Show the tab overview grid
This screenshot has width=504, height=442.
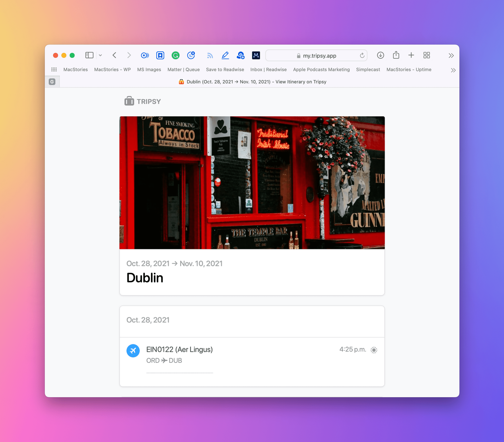click(427, 55)
